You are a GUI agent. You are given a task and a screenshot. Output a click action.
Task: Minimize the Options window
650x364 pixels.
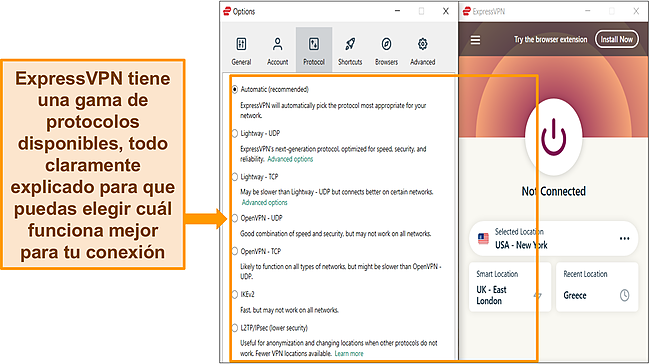[x=397, y=11]
